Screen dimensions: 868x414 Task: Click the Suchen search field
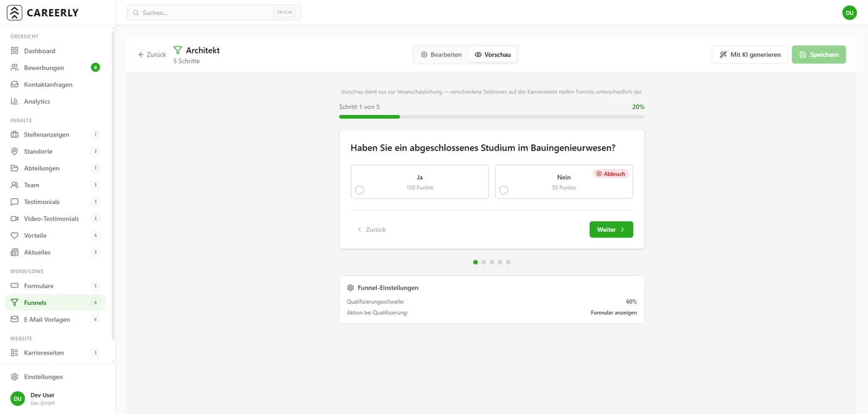point(214,12)
